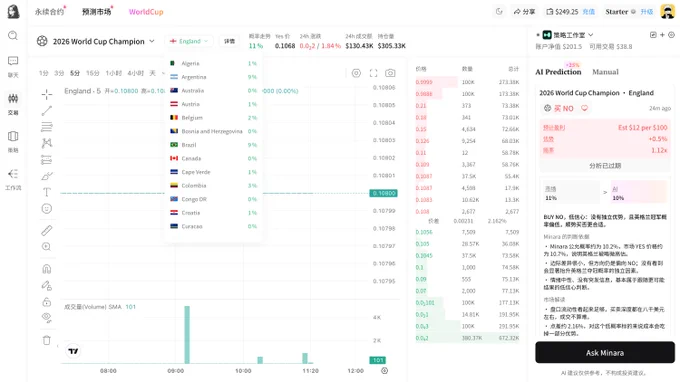Click the upgrade (升级) link
Image resolution: width=680 pixels, height=382 pixels.
click(x=647, y=12)
